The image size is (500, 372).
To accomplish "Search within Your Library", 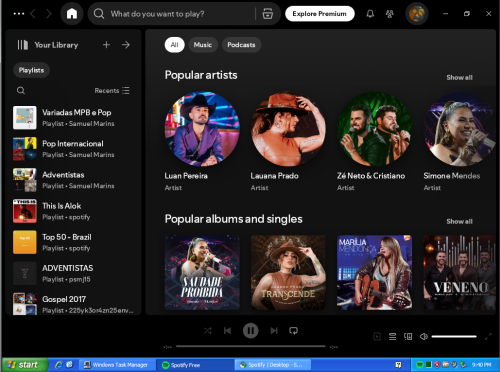I will 21,90.
